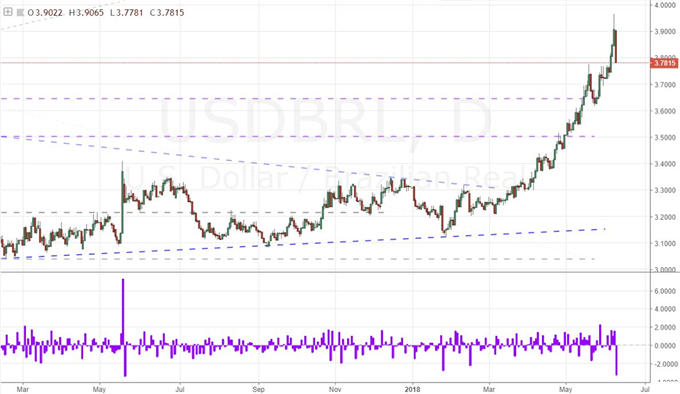This screenshot has width=680, height=394.
Task: Expand the legend with the plus-box icon
Action: (8, 12)
